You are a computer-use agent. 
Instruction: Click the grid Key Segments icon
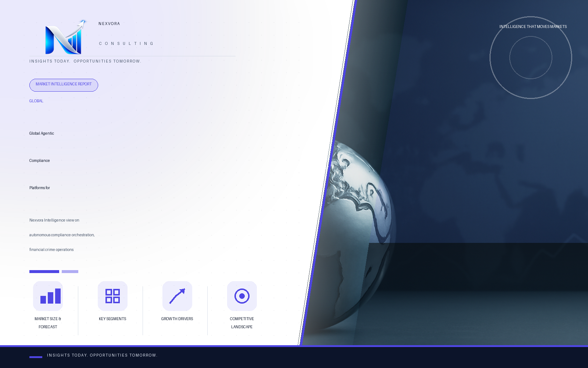tap(112, 296)
